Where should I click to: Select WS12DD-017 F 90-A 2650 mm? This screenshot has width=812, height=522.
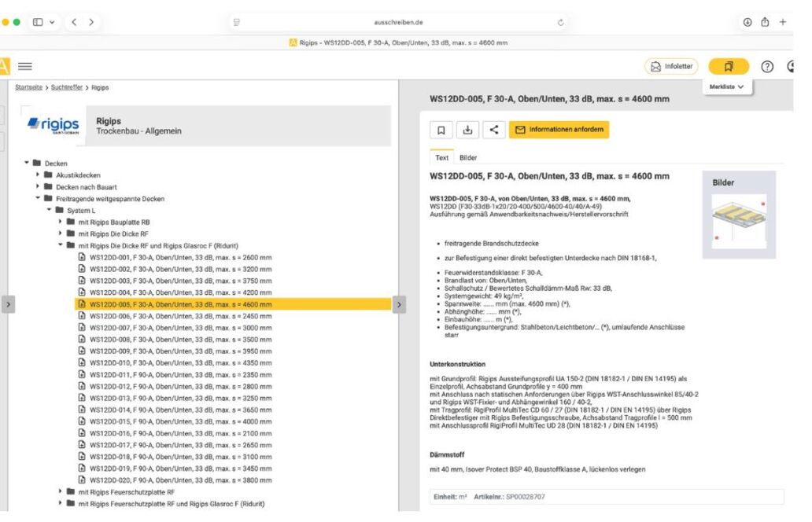click(181, 445)
